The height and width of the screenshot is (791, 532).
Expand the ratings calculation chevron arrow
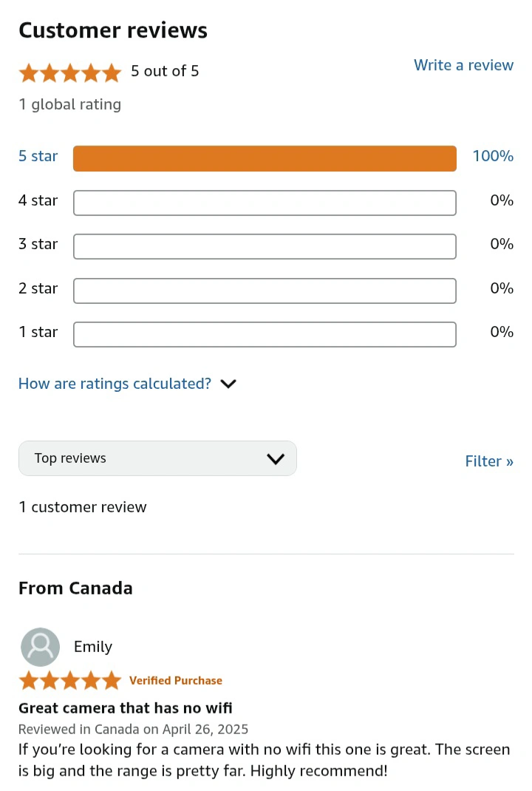pyautogui.click(x=228, y=384)
